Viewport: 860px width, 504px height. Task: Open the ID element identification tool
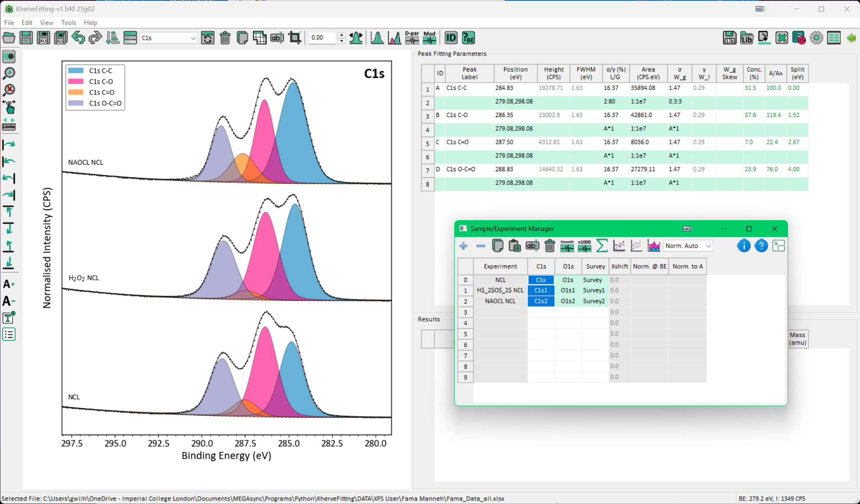pyautogui.click(x=451, y=38)
